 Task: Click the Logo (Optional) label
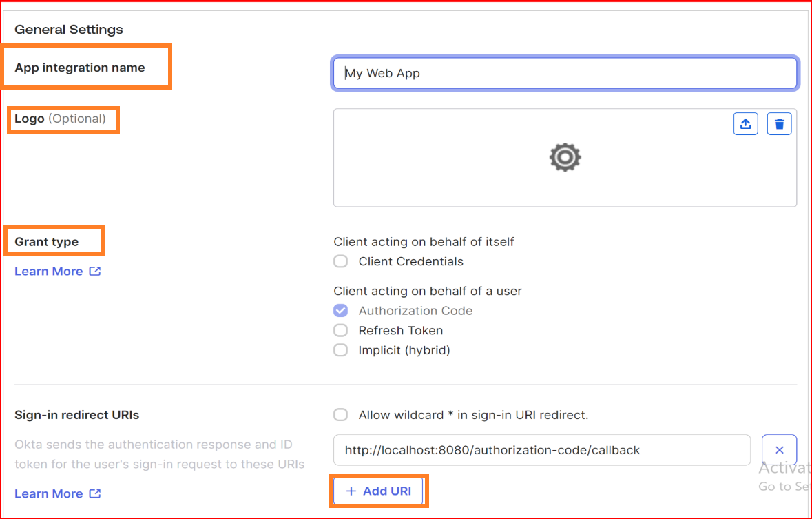[x=60, y=119]
